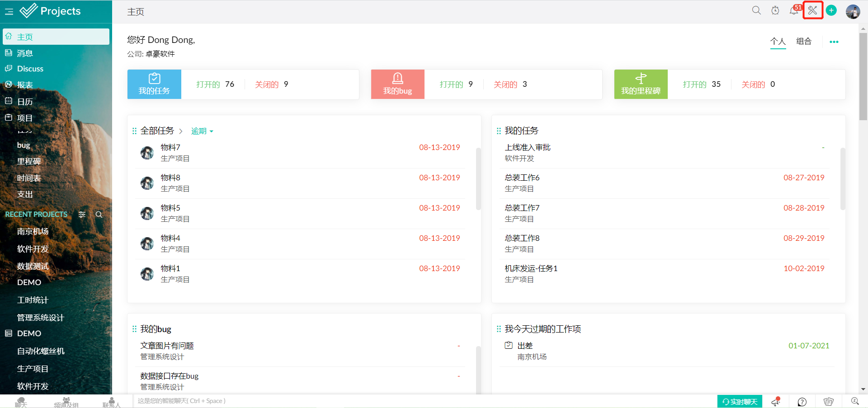Click the 实时聊天 live chat button
868x408 pixels.
coord(740,402)
